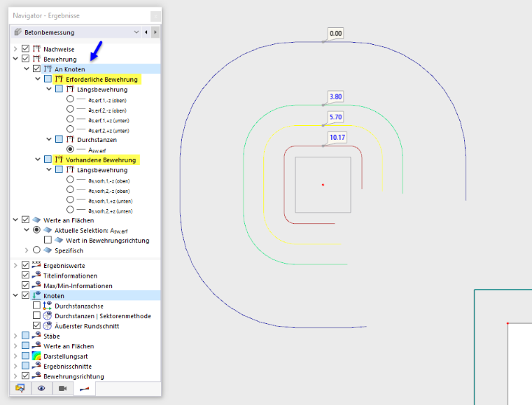Click Durchstanzen | Sektorenmethode icon

(48, 315)
